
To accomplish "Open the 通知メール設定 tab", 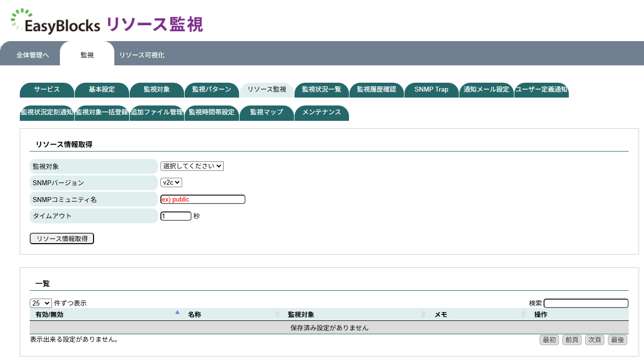I will [x=486, y=90].
